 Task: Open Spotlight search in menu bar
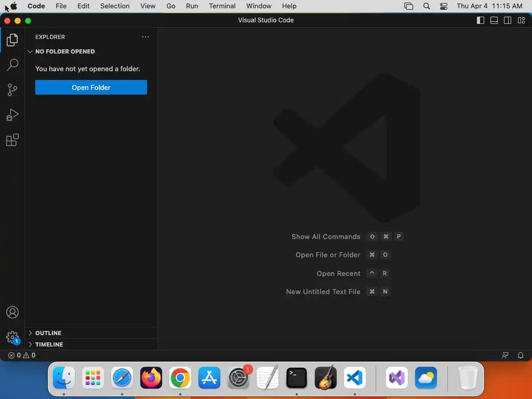(x=427, y=6)
